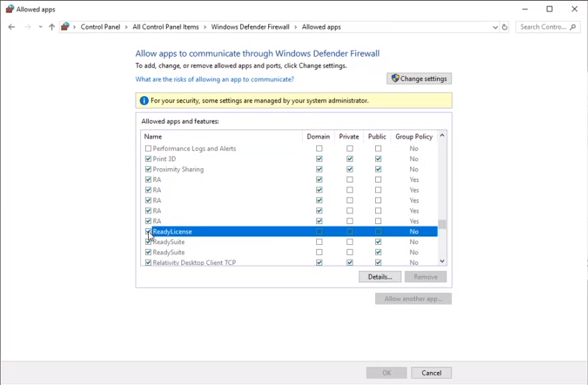Click the Control Panel icon in the address bar
The height and width of the screenshot is (385, 588).
65,27
